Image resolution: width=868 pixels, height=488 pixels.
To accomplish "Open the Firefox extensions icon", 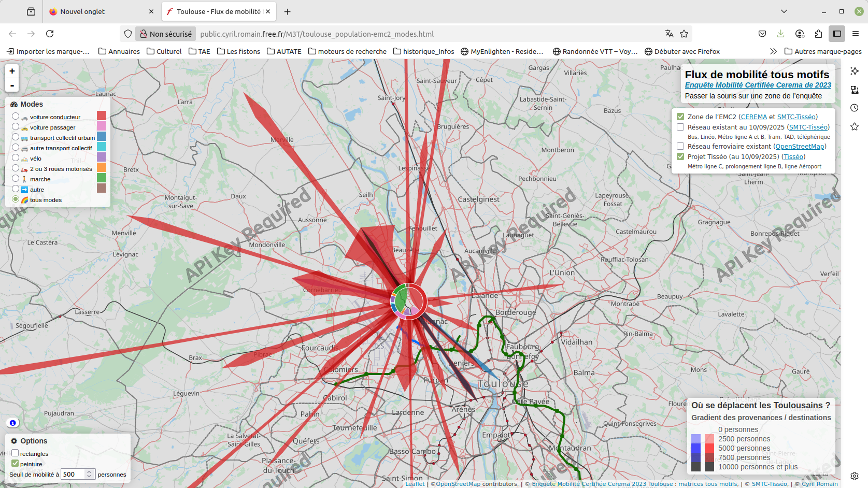I will click(x=818, y=34).
